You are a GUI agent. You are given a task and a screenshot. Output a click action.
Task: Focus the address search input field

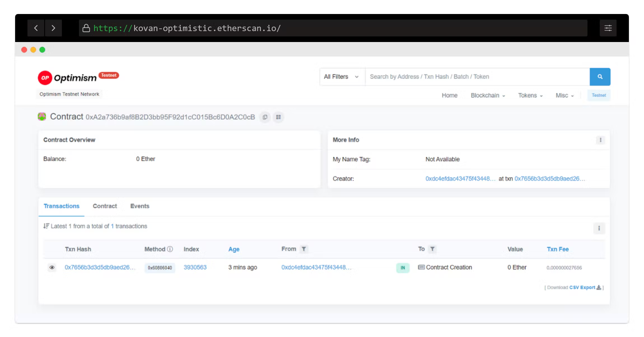click(476, 77)
